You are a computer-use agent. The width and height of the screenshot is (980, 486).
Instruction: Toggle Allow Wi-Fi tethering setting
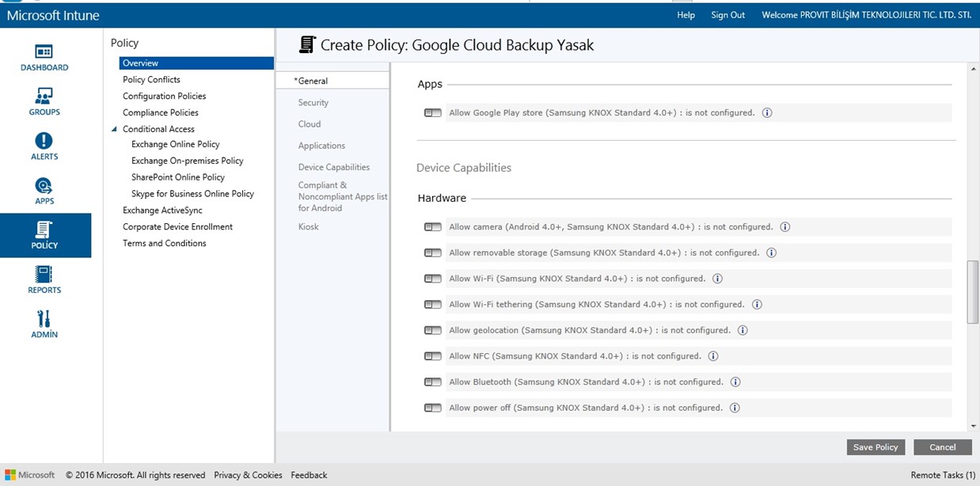click(432, 305)
